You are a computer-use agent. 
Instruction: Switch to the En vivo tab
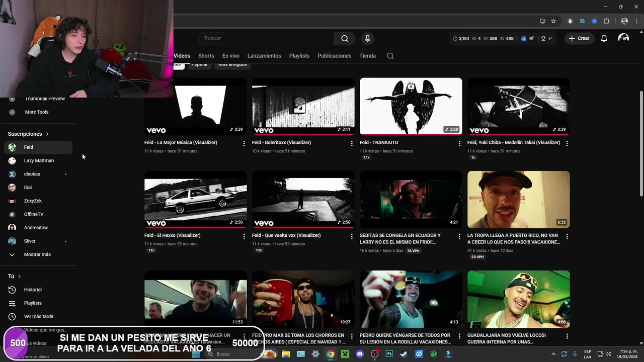(230, 56)
